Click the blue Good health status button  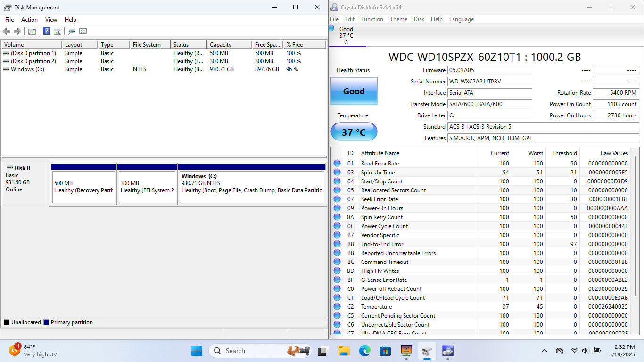click(354, 91)
